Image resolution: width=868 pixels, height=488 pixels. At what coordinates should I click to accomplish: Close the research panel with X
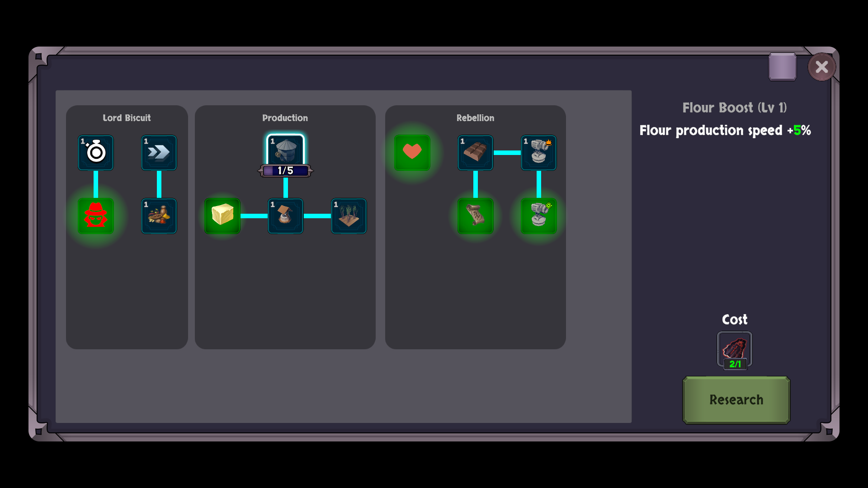pos(822,67)
